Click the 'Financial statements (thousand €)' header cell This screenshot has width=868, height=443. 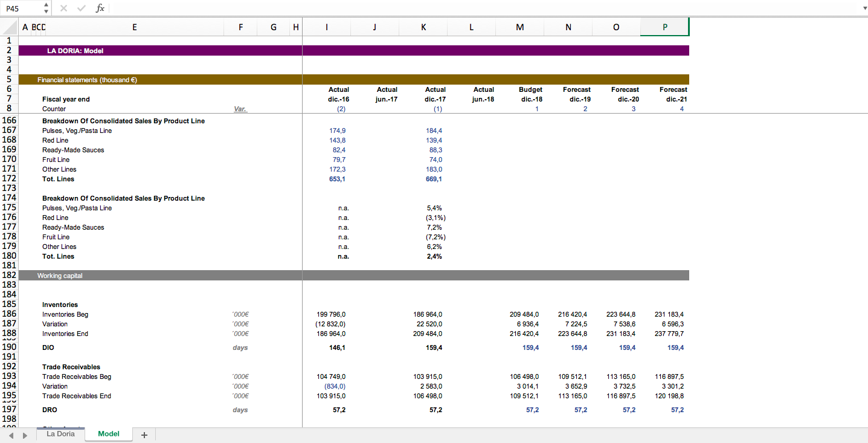pyautogui.click(x=87, y=80)
